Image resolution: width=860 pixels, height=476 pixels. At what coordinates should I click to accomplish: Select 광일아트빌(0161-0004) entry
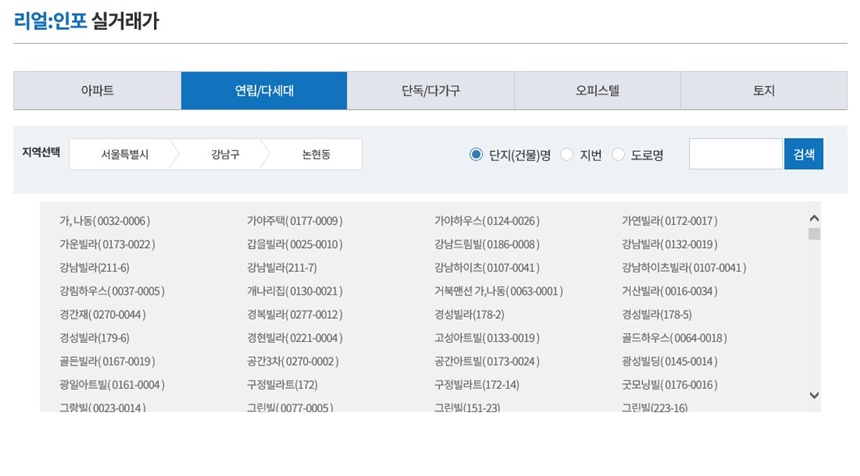click(112, 385)
